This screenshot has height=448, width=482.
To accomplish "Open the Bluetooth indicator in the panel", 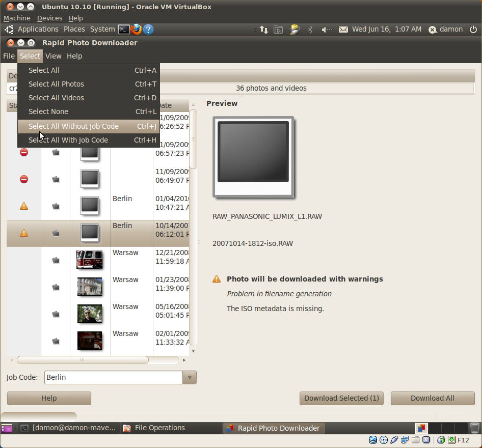I will click(x=310, y=30).
